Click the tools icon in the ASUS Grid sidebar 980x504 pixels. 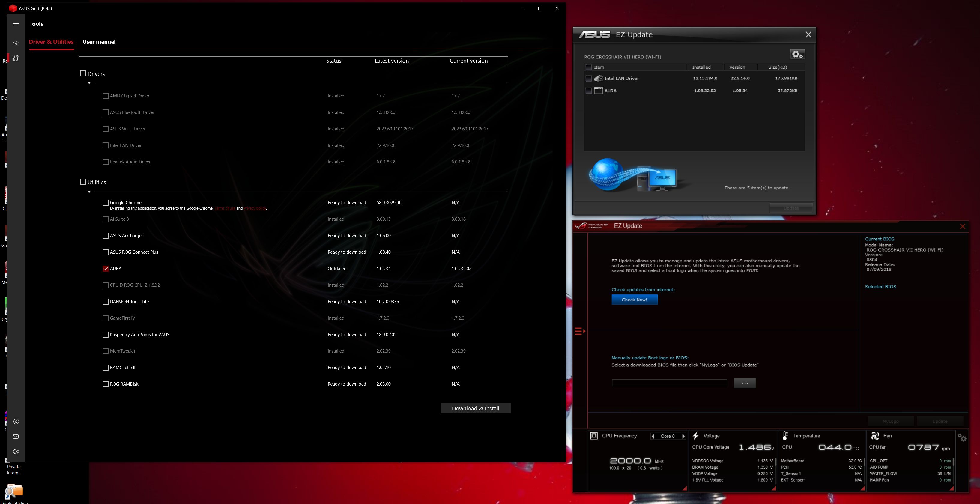pos(16,58)
